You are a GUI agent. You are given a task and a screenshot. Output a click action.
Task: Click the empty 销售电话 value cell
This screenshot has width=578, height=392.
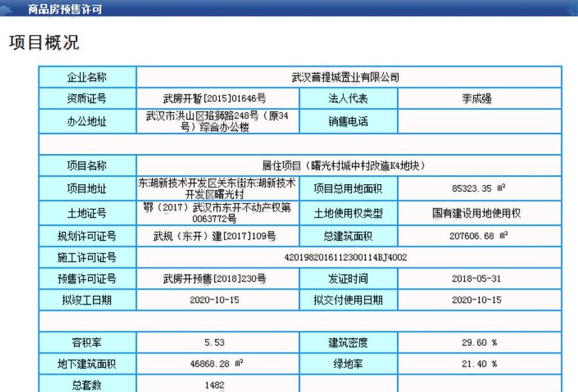479,122
